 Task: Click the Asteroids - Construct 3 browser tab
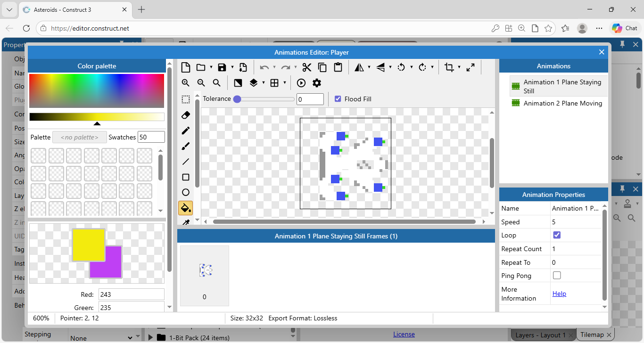coord(74,9)
